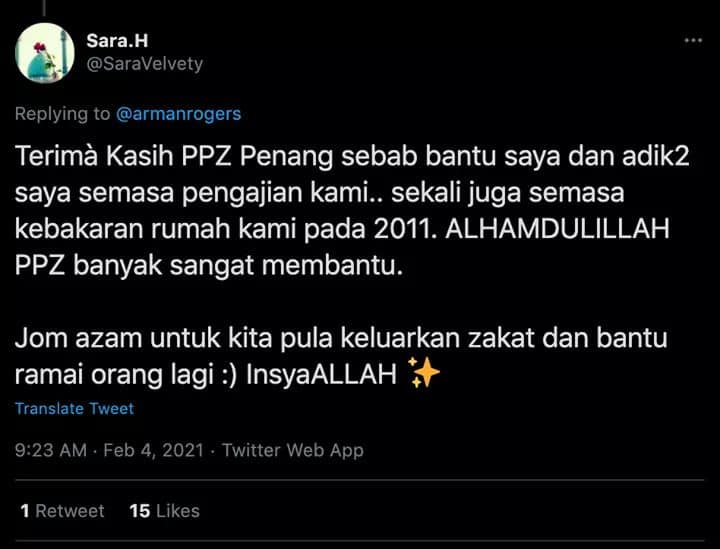The width and height of the screenshot is (720, 549).
Task: Click the word ALHAMDULILLAH in the tweet
Action: 557,229
